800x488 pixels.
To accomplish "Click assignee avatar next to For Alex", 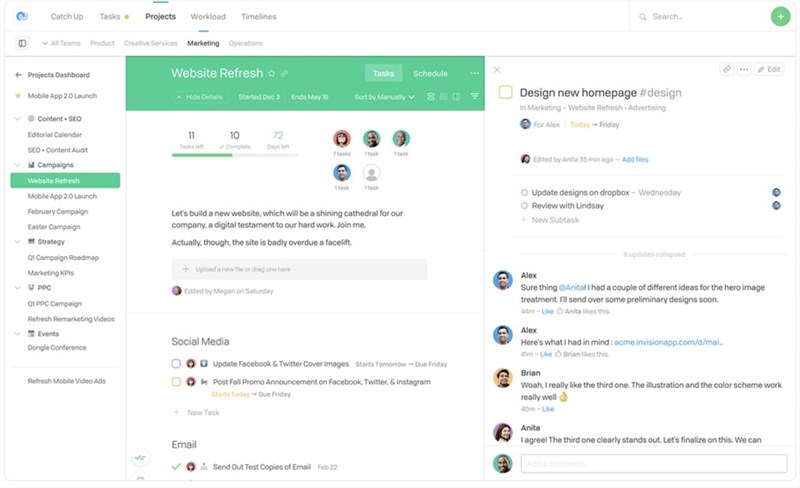I will [x=525, y=124].
